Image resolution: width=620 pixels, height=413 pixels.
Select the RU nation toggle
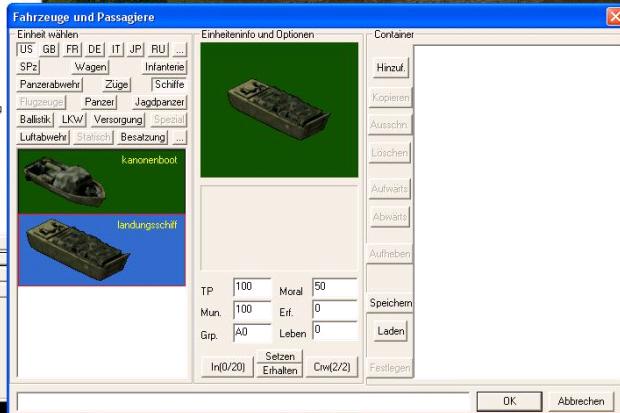coord(158,49)
